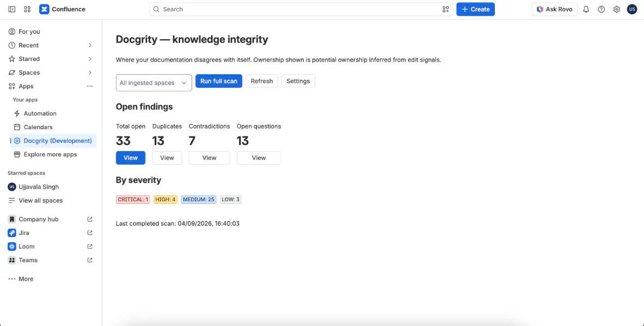
Task: Click the CRITICAL: 1 severity badge
Action: [x=133, y=200]
